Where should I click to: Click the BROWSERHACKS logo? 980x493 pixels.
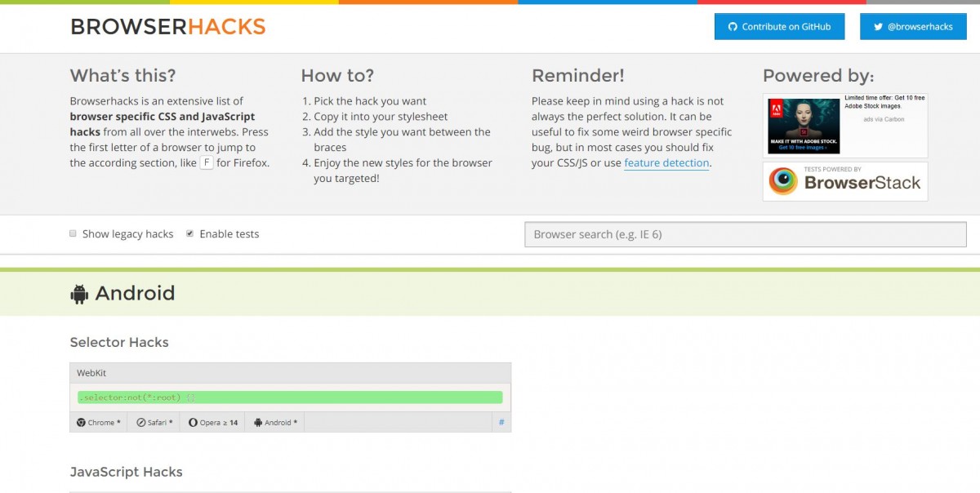[x=168, y=27]
